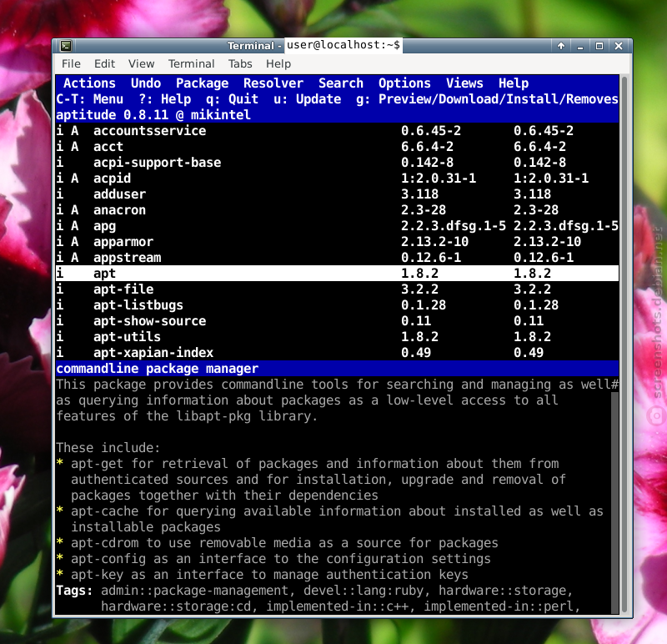Click the title bar up-arrow stick button

coord(561,46)
